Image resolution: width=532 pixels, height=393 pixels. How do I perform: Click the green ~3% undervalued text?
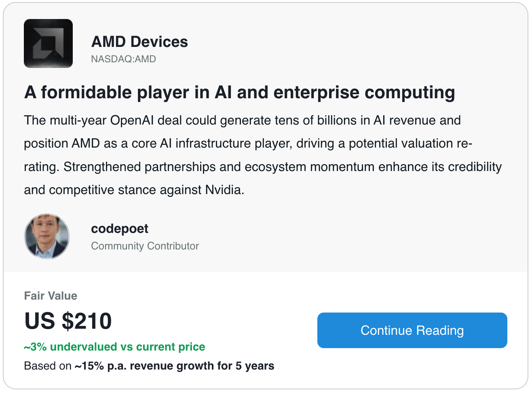pos(114,347)
